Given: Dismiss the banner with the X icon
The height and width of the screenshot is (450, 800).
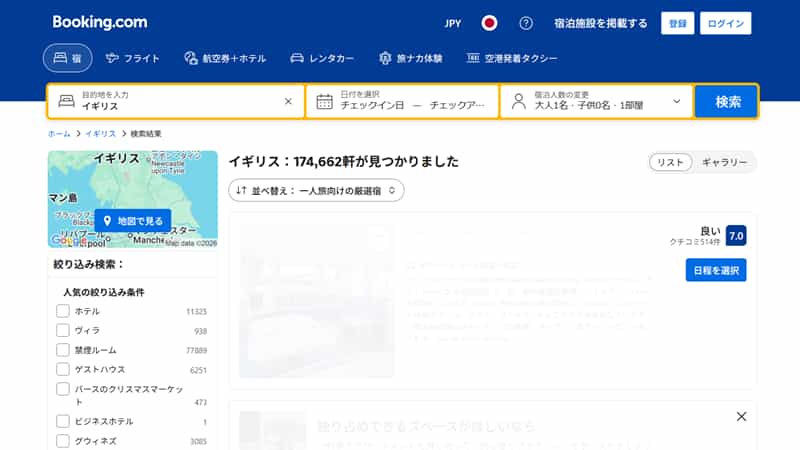Looking at the screenshot, I should tap(741, 416).
